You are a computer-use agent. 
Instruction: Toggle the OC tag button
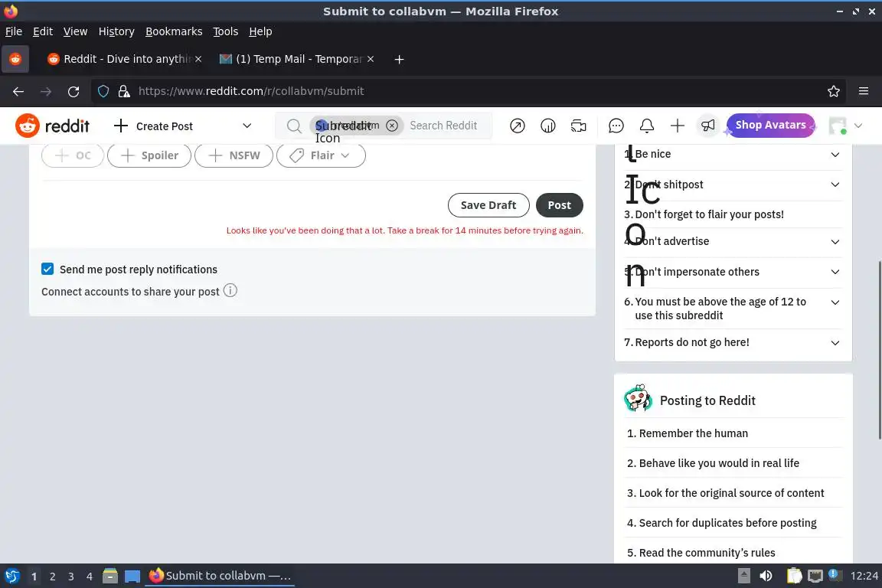73,155
